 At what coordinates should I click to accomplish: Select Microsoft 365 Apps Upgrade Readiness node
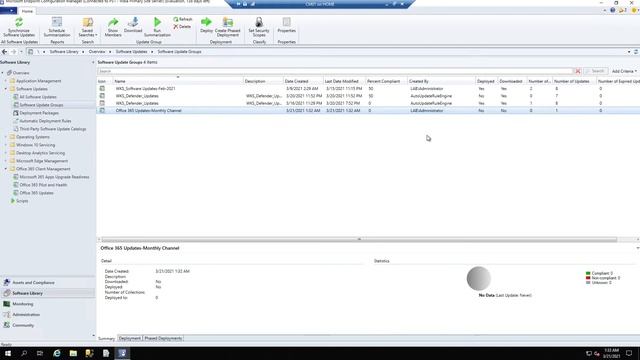[54, 177]
